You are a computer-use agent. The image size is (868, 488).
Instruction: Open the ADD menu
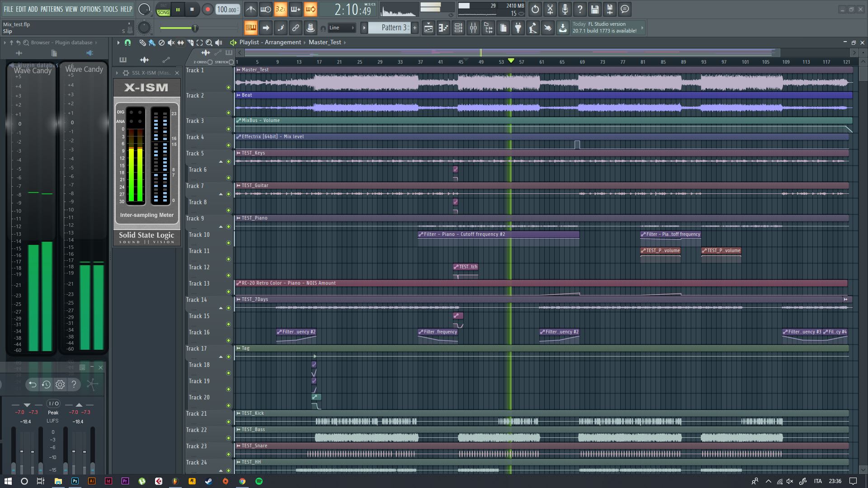point(33,9)
